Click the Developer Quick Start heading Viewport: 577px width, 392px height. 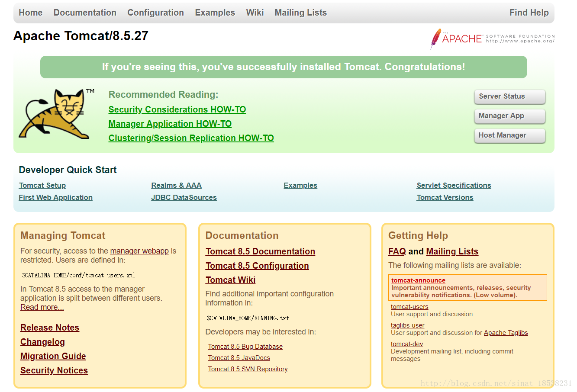click(x=68, y=170)
